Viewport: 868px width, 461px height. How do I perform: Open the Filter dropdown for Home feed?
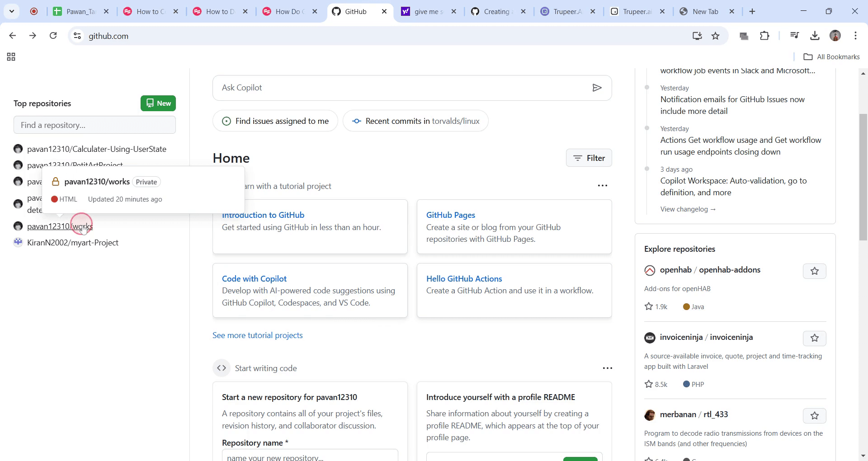coord(589,158)
